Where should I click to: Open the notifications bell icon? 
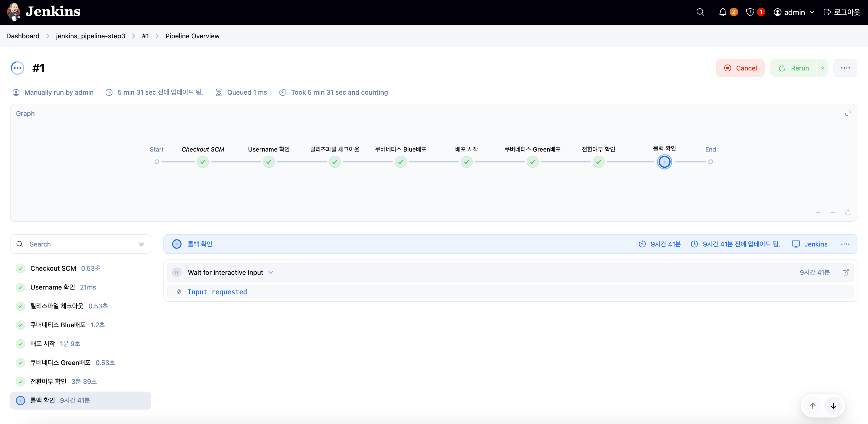coord(723,12)
